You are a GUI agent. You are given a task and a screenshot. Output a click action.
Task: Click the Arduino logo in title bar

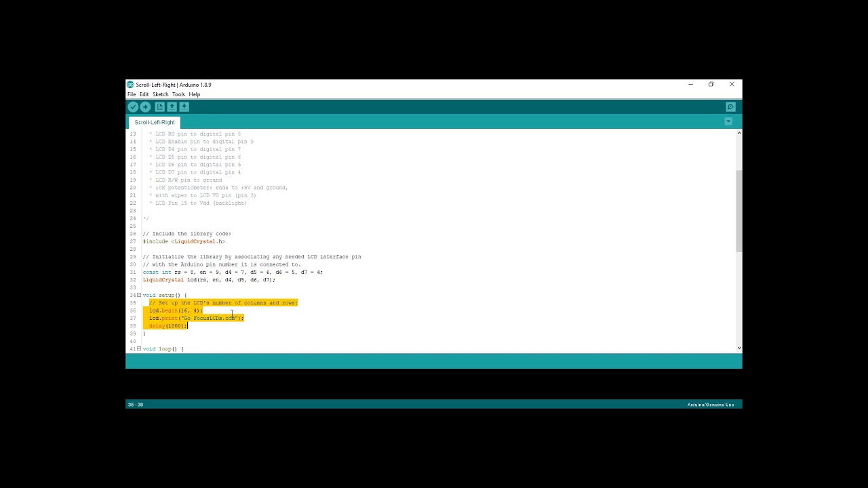pyautogui.click(x=130, y=85)
